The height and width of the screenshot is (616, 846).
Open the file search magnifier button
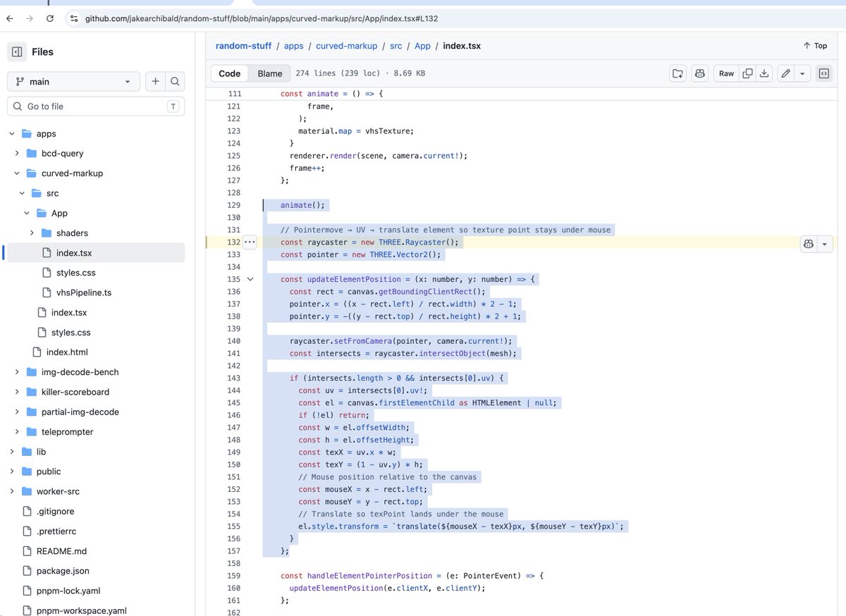(x=175, y=82)
